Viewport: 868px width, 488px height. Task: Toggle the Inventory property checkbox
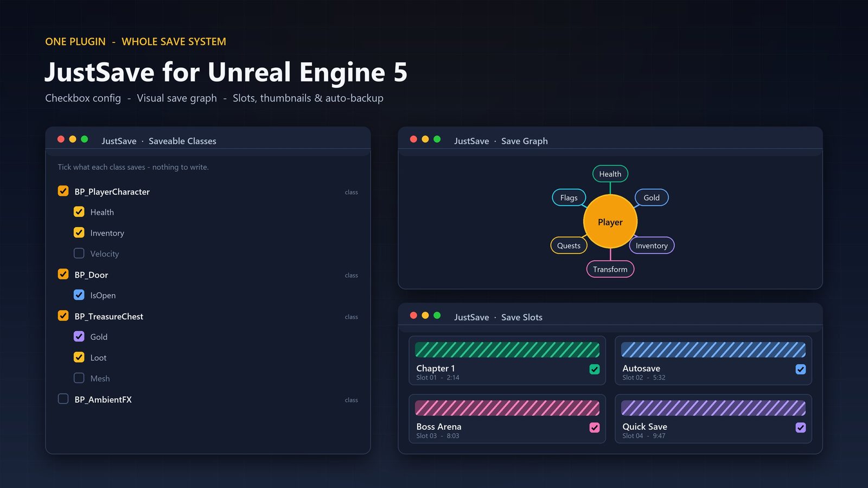(79, 232)
